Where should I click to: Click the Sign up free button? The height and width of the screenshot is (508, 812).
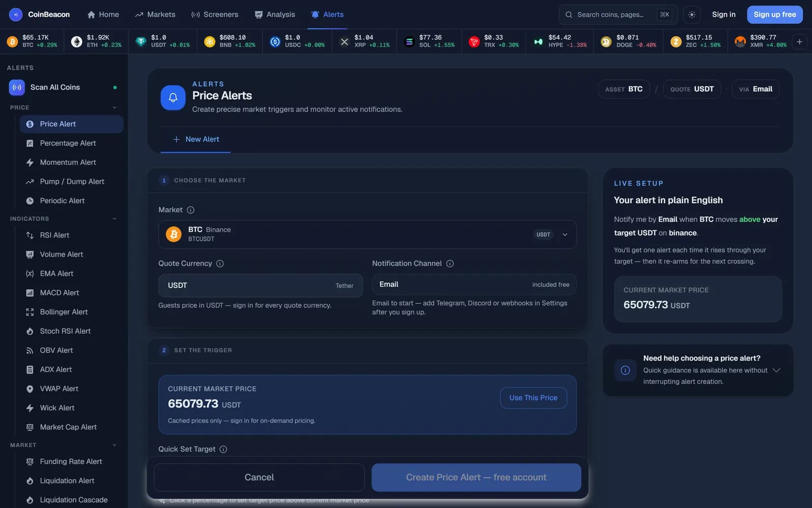(775, 15)
